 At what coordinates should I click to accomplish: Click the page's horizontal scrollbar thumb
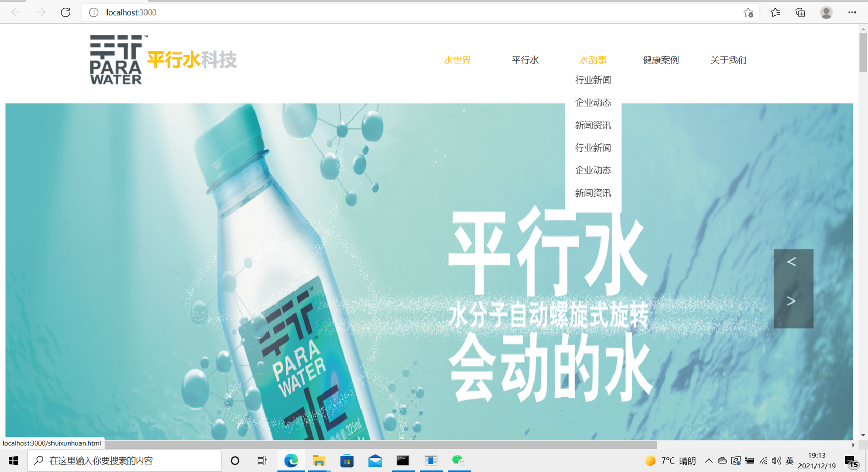[x=381, y=445]
